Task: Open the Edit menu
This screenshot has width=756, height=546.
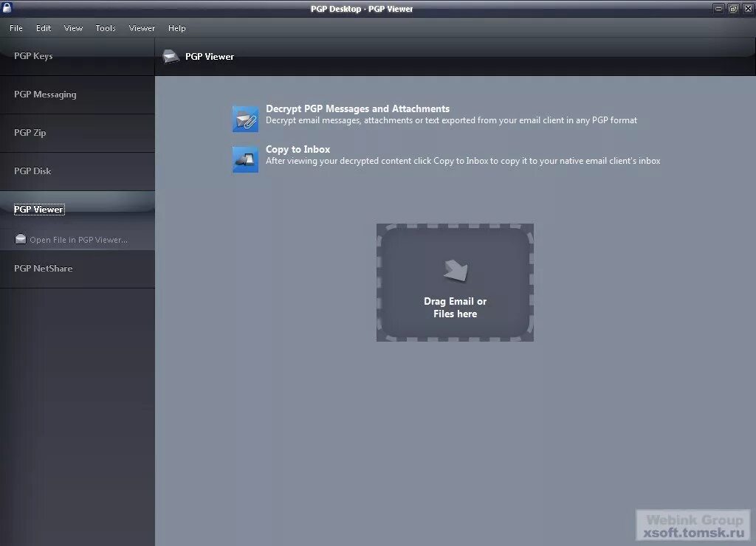Action: tap(44, 28)
